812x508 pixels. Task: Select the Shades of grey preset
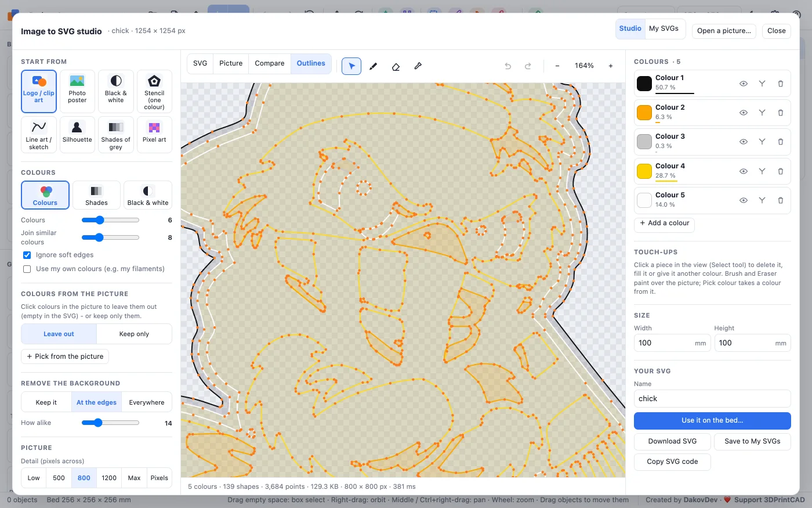116,135
